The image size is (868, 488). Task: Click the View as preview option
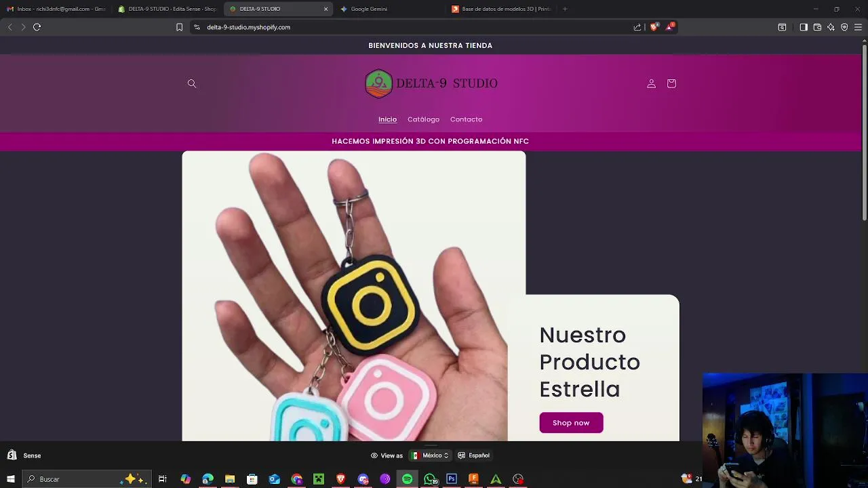pos(387,455)
